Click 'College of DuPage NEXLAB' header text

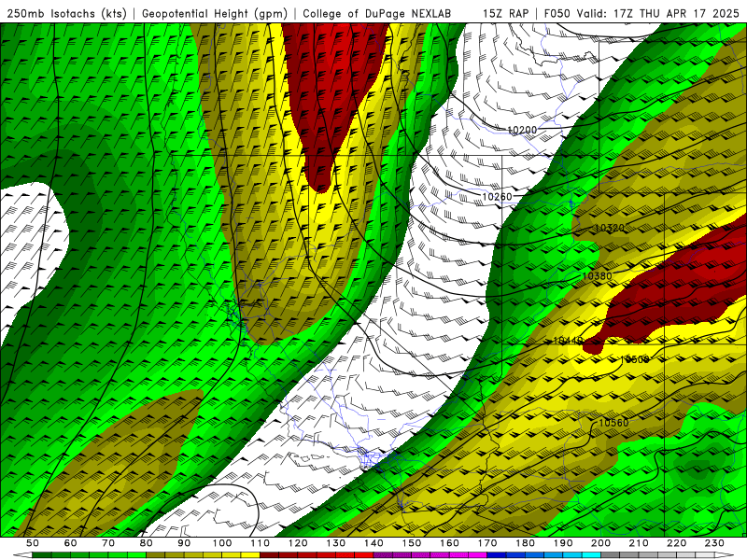376,13
